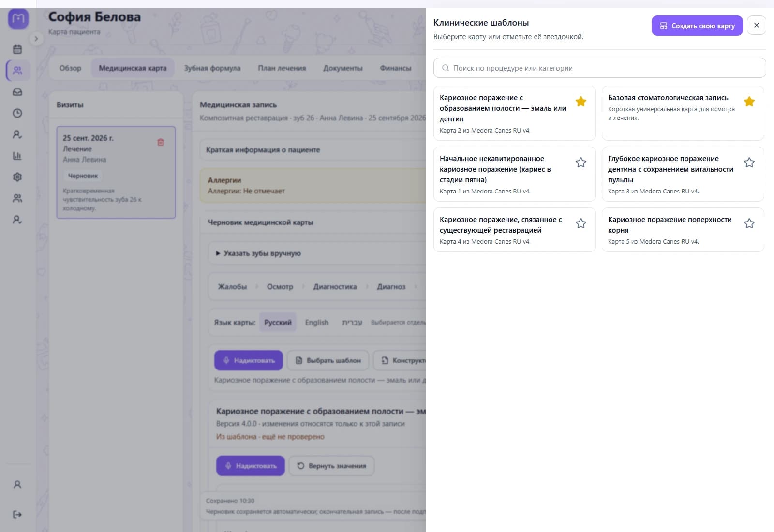Open the profile icon near the sidebar bottom

pyautogui.click(x=17, y=485)
